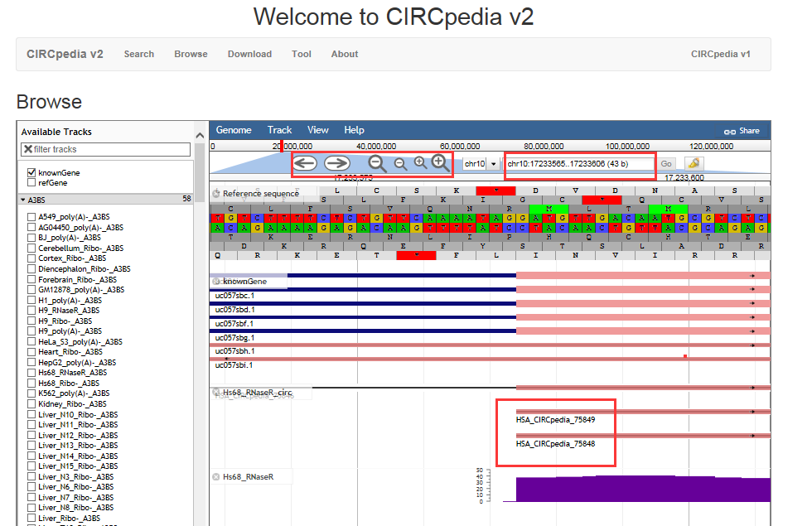Click the small zoom in magnifier
This screenshot has width=812, height=526.
coord(420,163)
